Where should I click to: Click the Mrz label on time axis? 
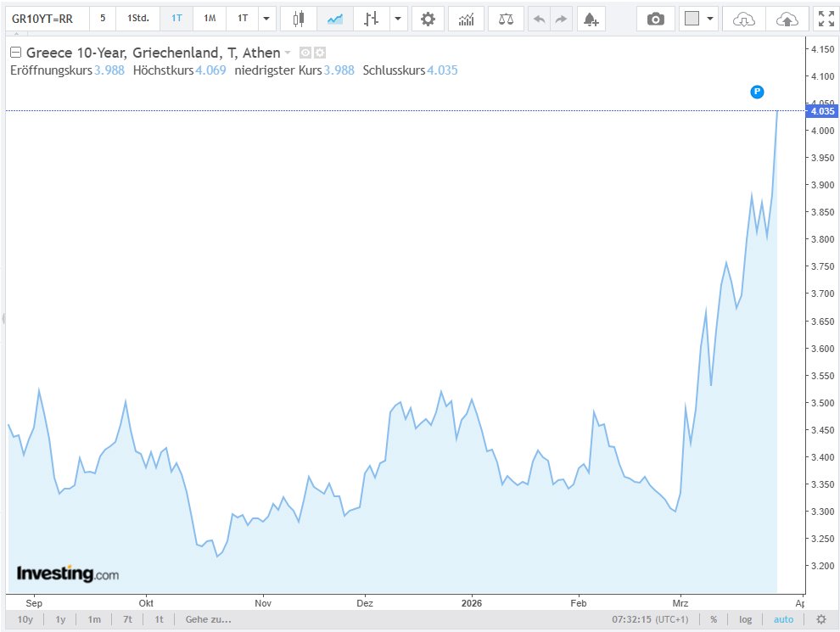tap(680, 603)
